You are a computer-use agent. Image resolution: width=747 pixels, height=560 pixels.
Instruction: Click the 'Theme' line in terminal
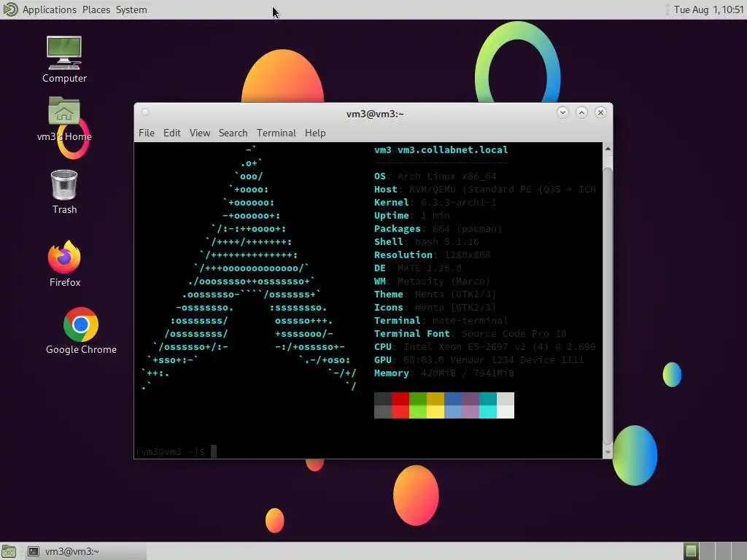(435, 295)
